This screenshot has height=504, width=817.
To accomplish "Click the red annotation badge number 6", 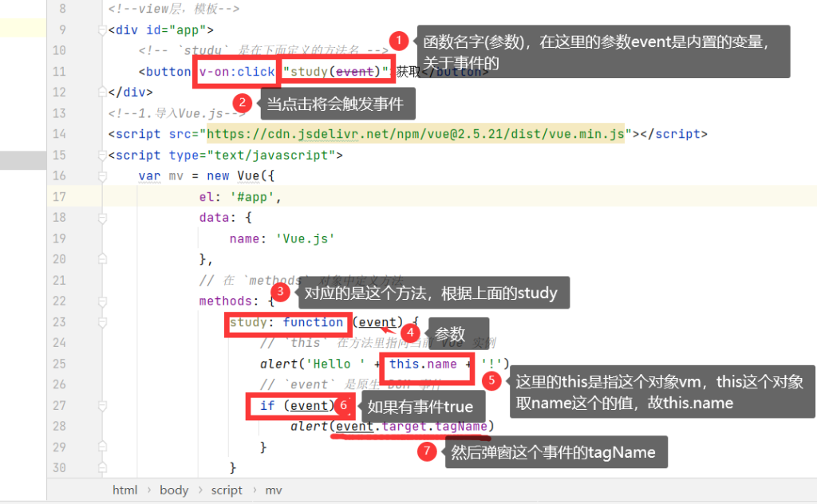I will click(343, 406).
